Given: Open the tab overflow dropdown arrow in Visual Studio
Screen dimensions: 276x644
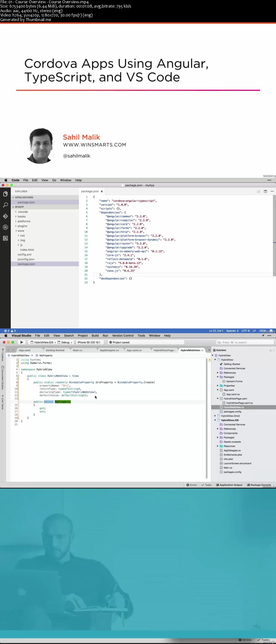Looking at the screenshot, I should coord(209,350).
